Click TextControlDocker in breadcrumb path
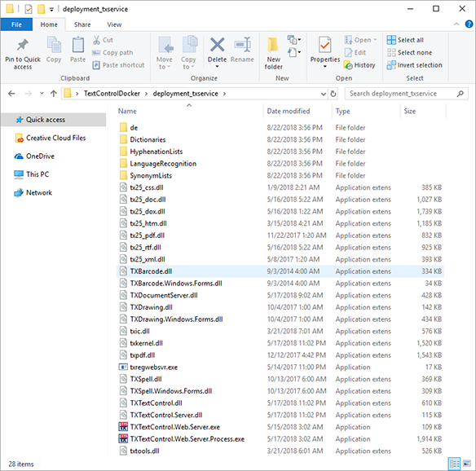The height and width of the screenshot is (471, 476). pyautogui.click(x=112, y=94)
